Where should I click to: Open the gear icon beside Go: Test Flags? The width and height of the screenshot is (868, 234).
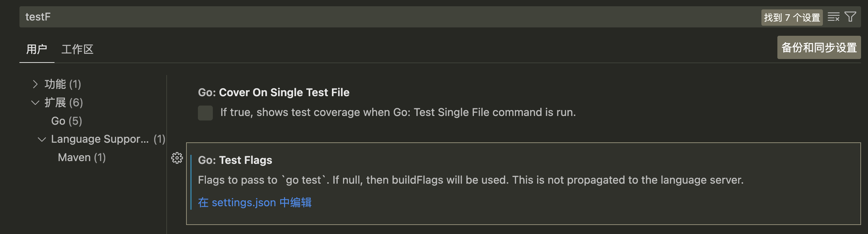click(x=177, y=158)
